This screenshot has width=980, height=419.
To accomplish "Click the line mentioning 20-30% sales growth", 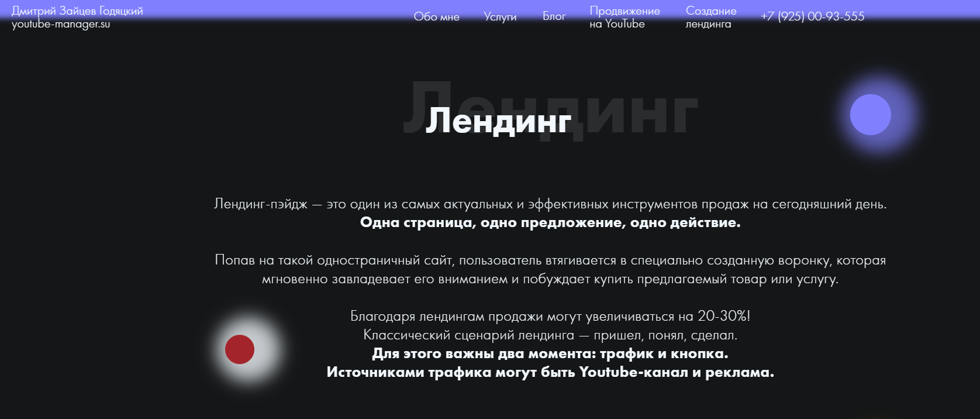I will coord(550,317).
